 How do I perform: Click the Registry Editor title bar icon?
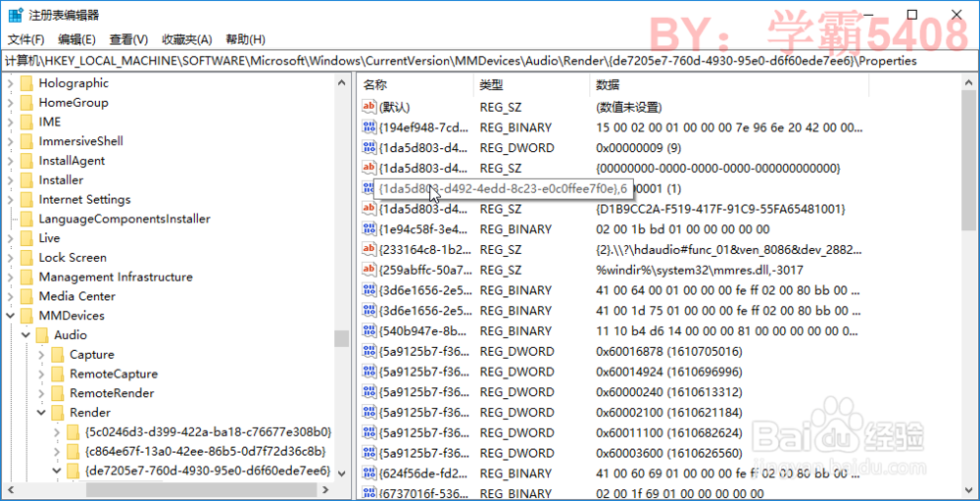[x=15, y=15]
